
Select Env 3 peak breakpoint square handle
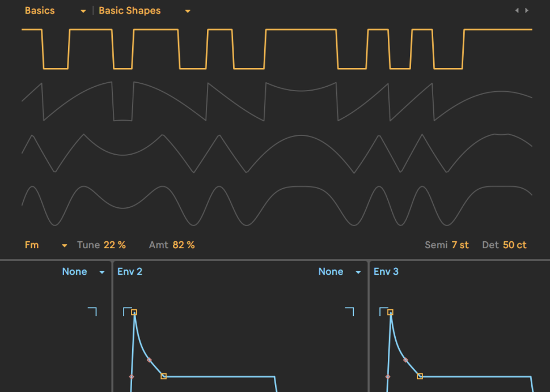[391, 312]
